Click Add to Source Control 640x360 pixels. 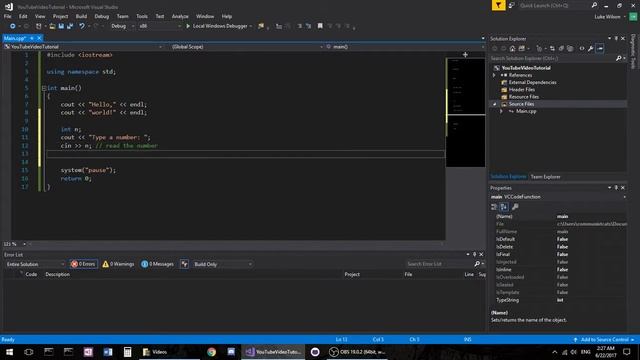tap(604, 340)
